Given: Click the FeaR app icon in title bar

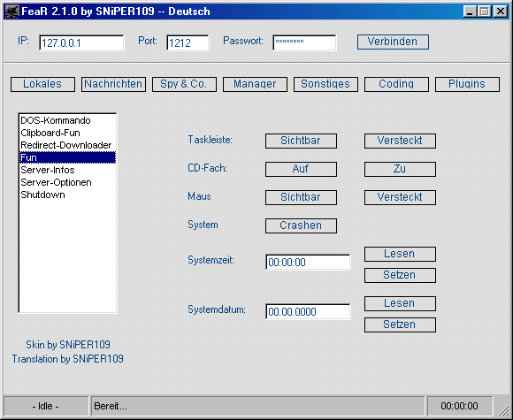Looking at the screenshot, I should (x=11, y=11).
